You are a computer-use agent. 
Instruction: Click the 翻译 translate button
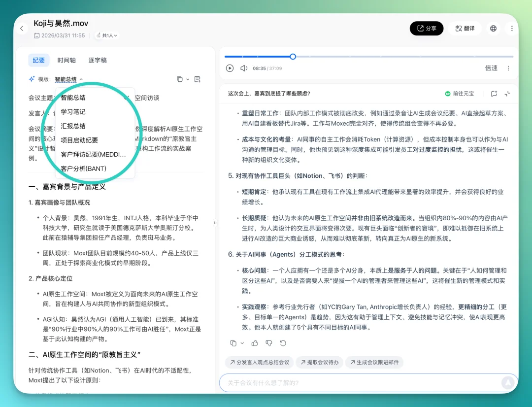point(465,28)
